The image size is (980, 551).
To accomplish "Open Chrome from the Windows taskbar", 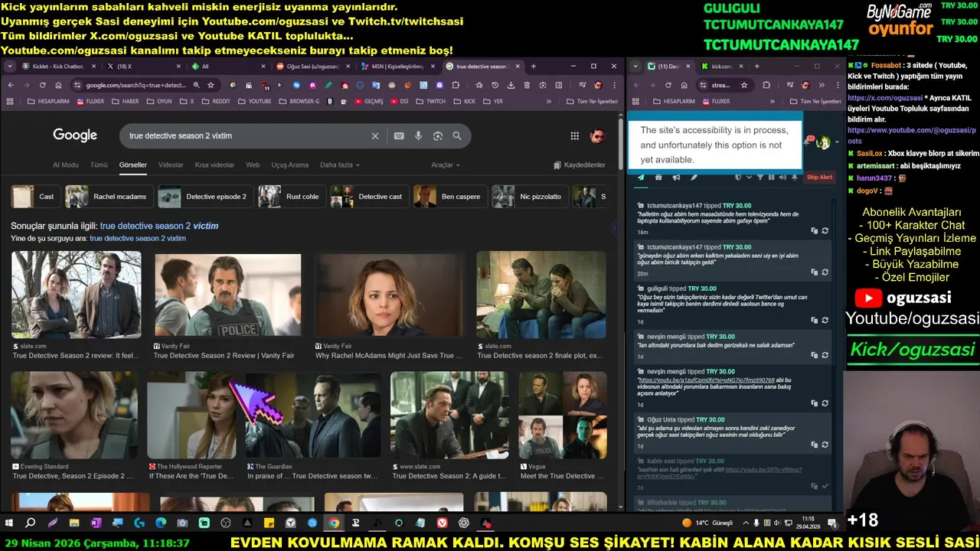I will click(x=334, y=523).
